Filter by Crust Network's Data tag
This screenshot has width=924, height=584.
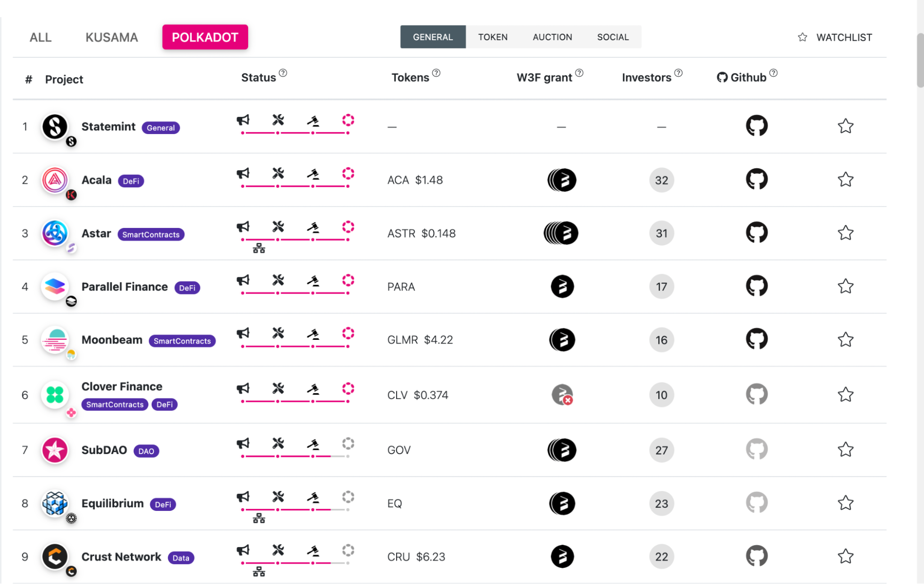(181, 558)
